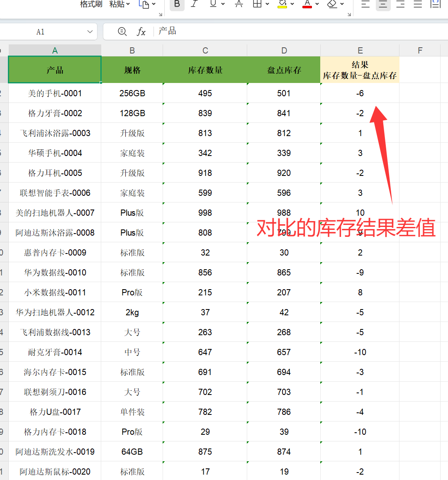The width and height of the screenshot is (448, 480).
Task: Select column C header
Action: coord(205,51)
